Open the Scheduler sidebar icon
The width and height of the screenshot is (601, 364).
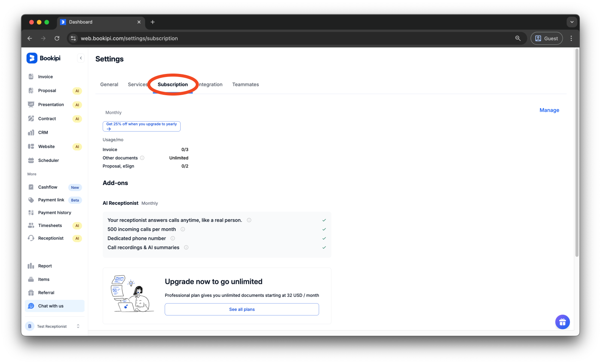pos(31,160)
